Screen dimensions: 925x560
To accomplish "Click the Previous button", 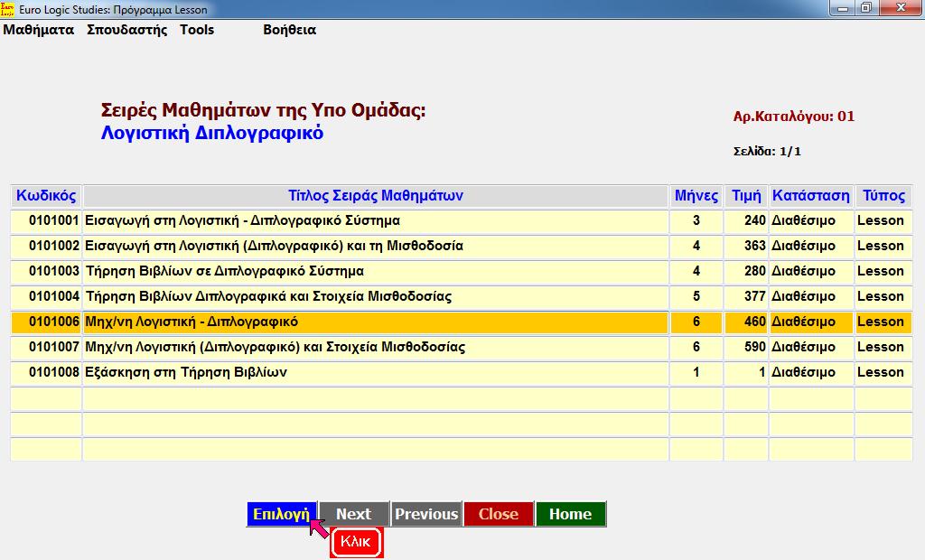I will point(425,513).
